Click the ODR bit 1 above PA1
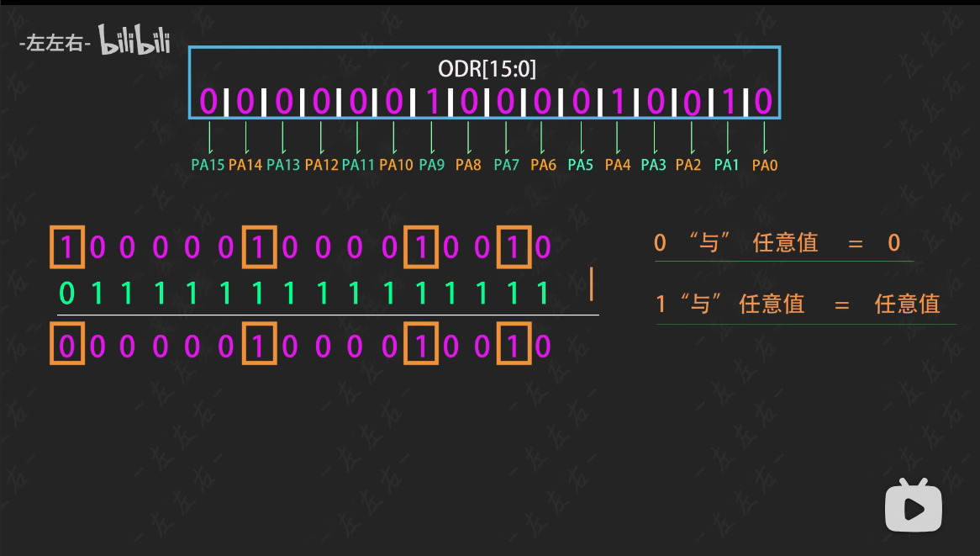Screen dimensions: 980x556 [x=728, y=102]
